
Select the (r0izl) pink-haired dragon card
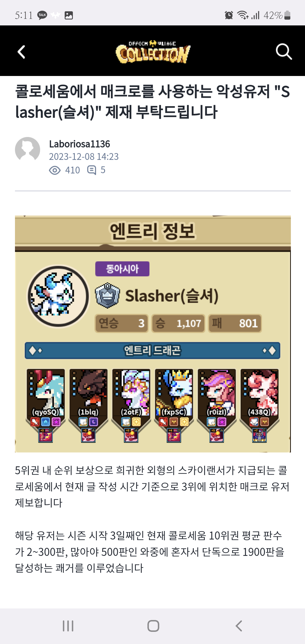tap(217, 406)
